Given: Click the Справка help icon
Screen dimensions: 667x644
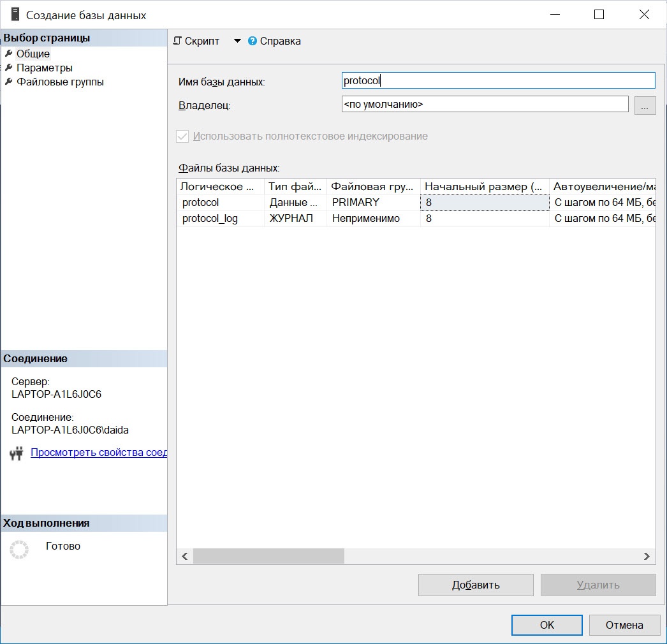Looking at the screenshot, I should point(253,41).
